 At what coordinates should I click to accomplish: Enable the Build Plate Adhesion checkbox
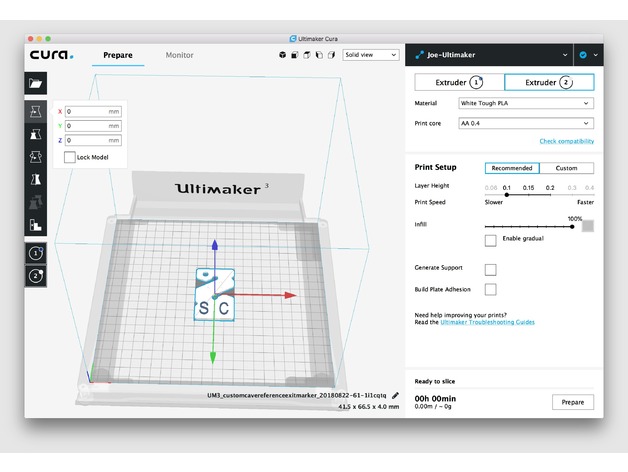coord(491,289)
